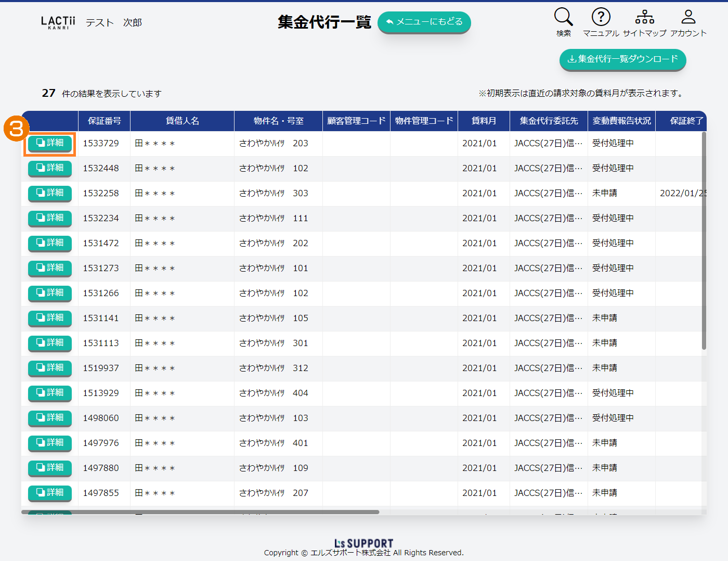Viewport: 728px width, 561px height.
Task: Click the L's SUPPORT footer logo
Action: [x=363, y=543]
